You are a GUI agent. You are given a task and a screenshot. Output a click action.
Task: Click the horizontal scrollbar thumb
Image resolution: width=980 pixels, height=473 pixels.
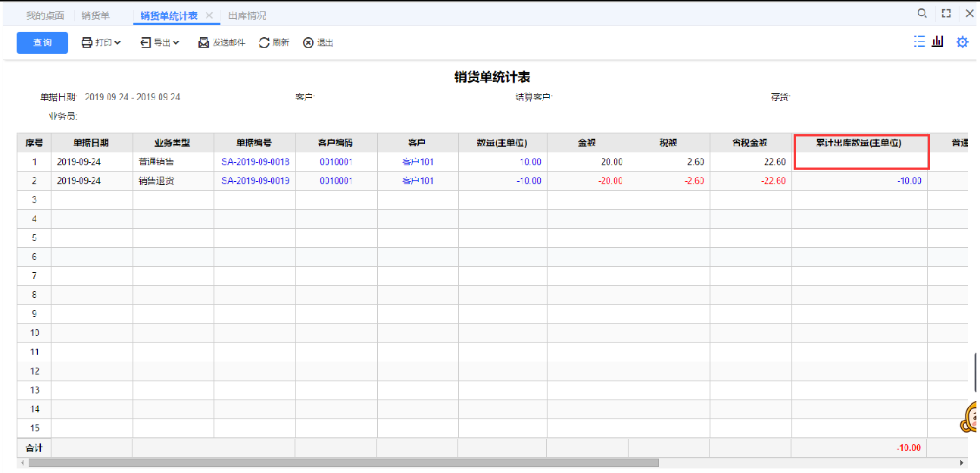click(x=343, y=462)
